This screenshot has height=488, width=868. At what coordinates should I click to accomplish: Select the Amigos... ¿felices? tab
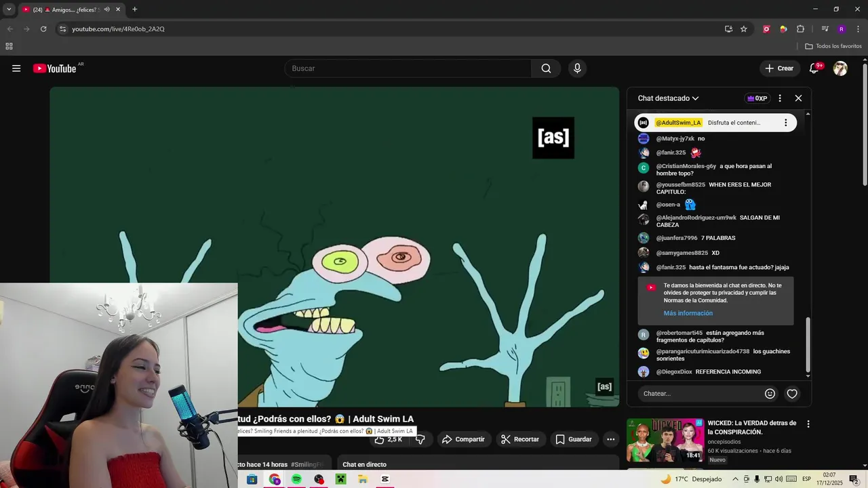[x=71, y=9]
